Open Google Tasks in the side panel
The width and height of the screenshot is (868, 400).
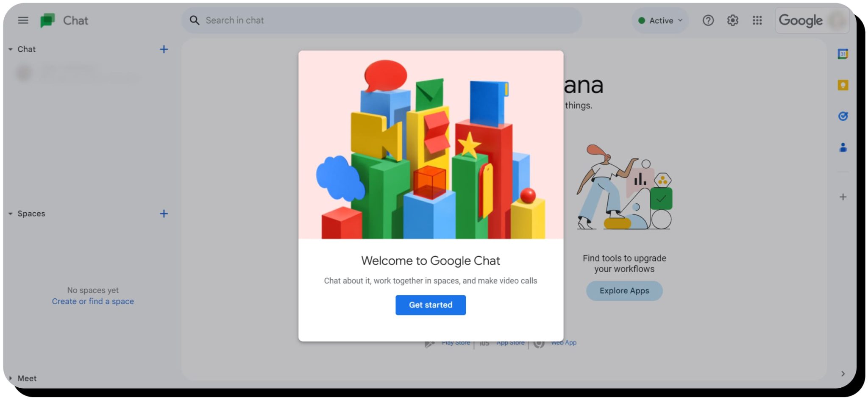[x=843, y=116]
